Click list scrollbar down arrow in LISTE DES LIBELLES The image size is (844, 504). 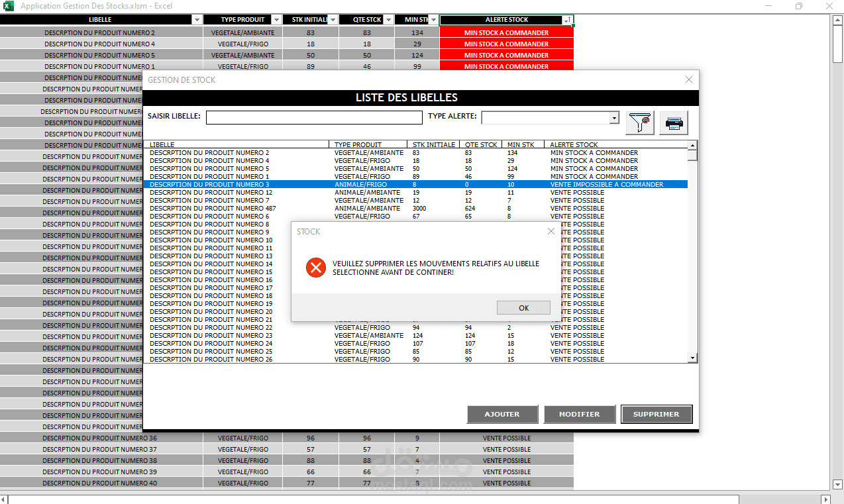(693, 358)
